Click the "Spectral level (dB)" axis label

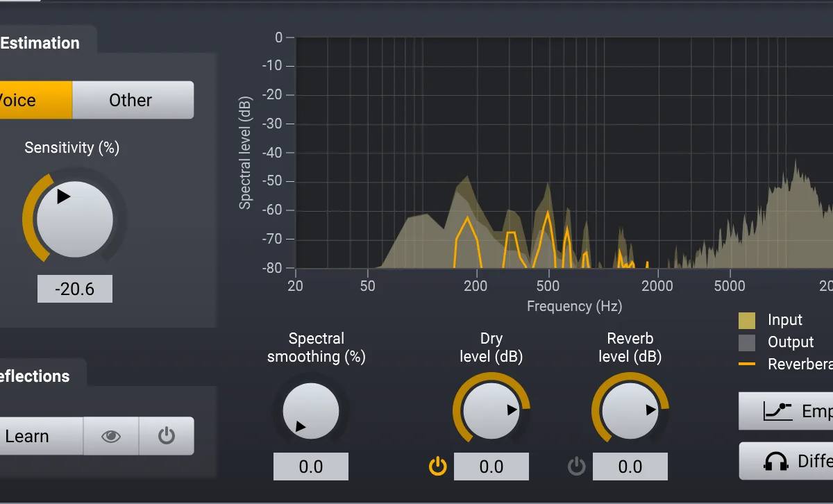coord(245,153)
